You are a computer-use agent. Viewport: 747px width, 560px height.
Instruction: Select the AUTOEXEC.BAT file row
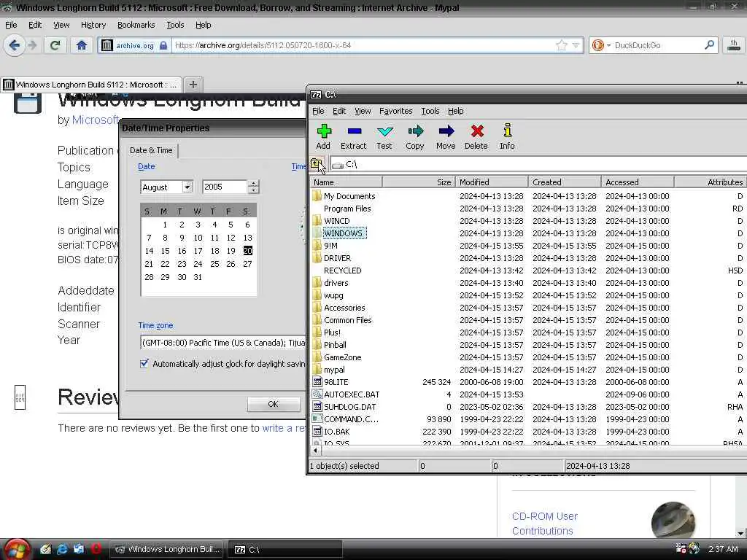tap(352, 394)
